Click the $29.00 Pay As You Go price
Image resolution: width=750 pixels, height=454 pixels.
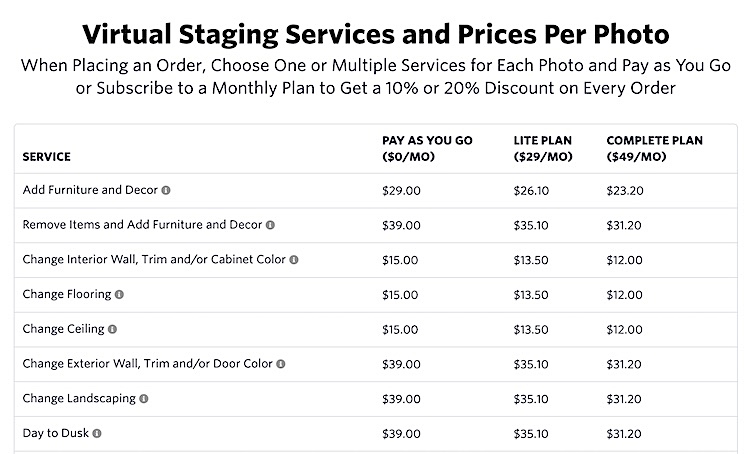(401, 191)
